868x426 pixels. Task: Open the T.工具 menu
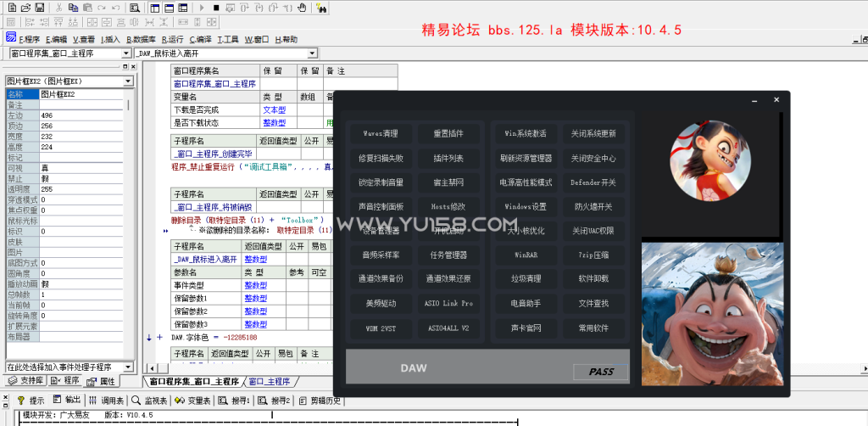tap(228, 39)
